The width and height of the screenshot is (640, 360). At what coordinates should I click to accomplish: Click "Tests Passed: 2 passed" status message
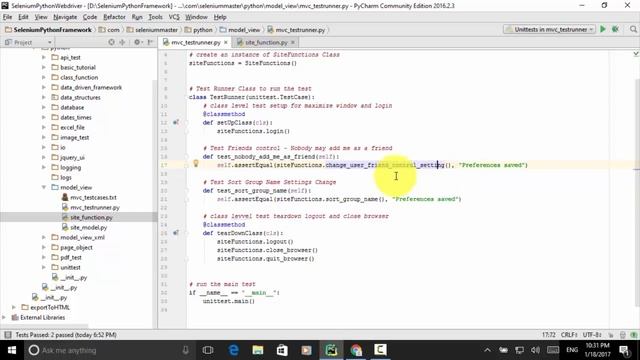pyautogui.click(x=66, y=335)
